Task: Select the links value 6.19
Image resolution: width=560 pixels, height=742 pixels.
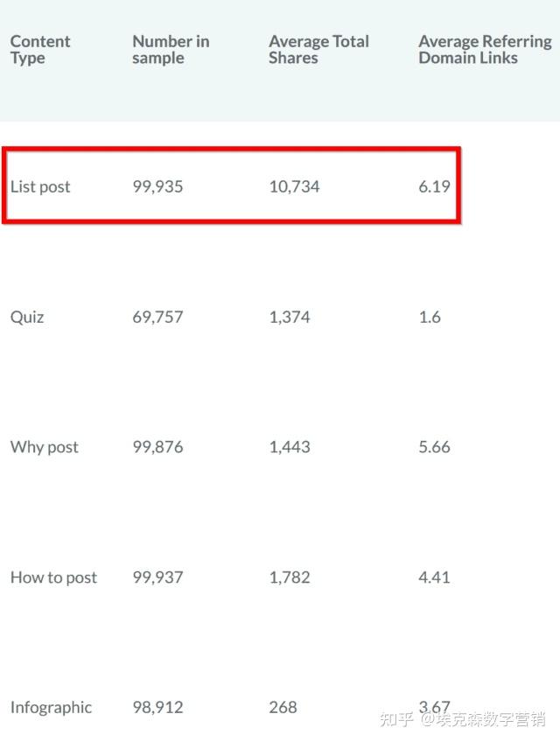Action: point(434,186)
